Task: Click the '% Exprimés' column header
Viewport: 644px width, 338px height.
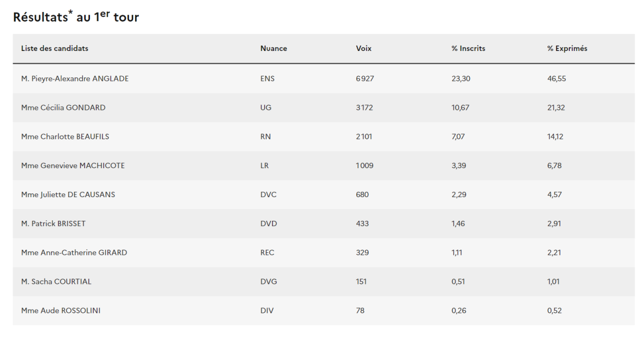Action: (x=567, y=48)
